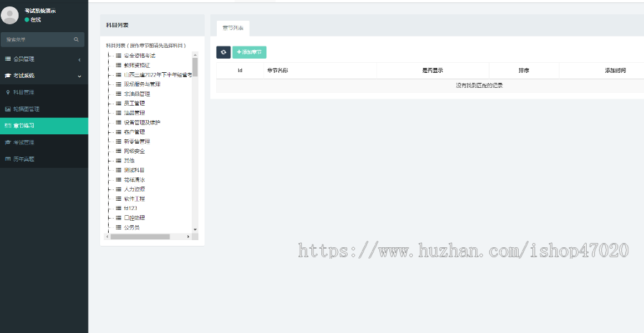Click the 添加时间 column header
Screen dimensions: 644x333
click(615, 71)
